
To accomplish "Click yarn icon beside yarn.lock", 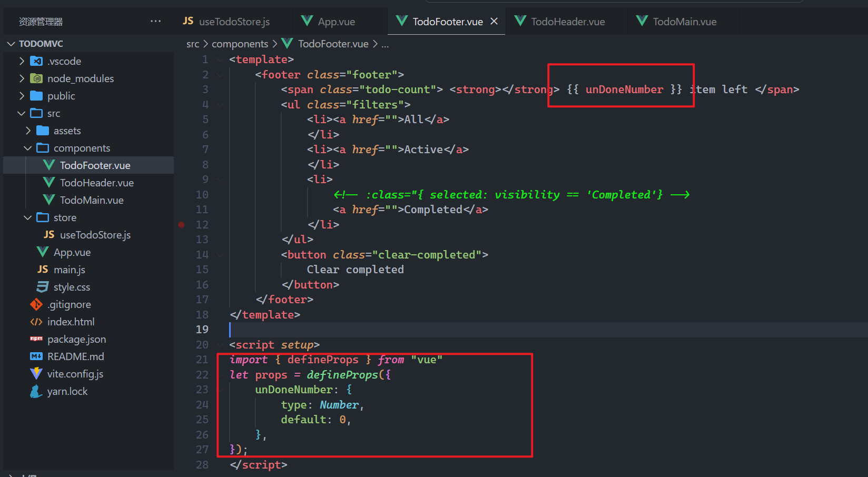I will click(36, 391).
